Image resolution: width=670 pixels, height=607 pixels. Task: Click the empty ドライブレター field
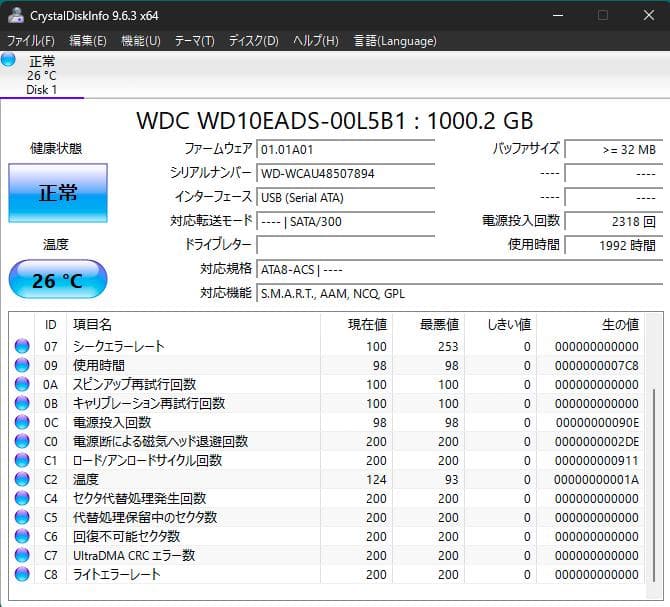tap(345, 245)
